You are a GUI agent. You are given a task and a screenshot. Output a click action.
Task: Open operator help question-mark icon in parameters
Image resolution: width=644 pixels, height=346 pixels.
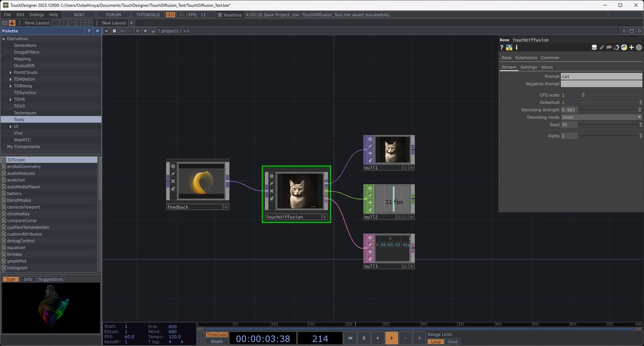[x=502, y=47]
